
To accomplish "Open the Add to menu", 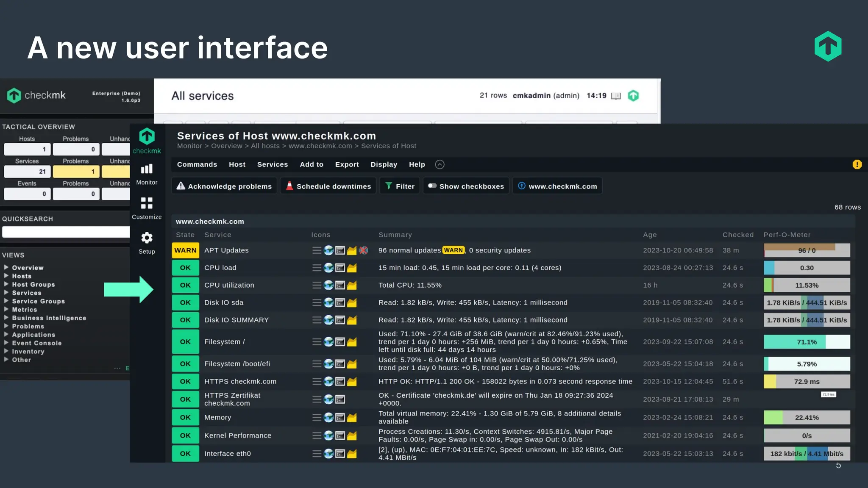I will 312,164.
